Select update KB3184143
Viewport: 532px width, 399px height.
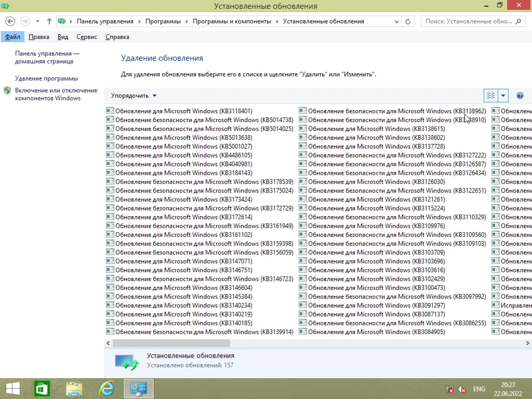point(180,172)
